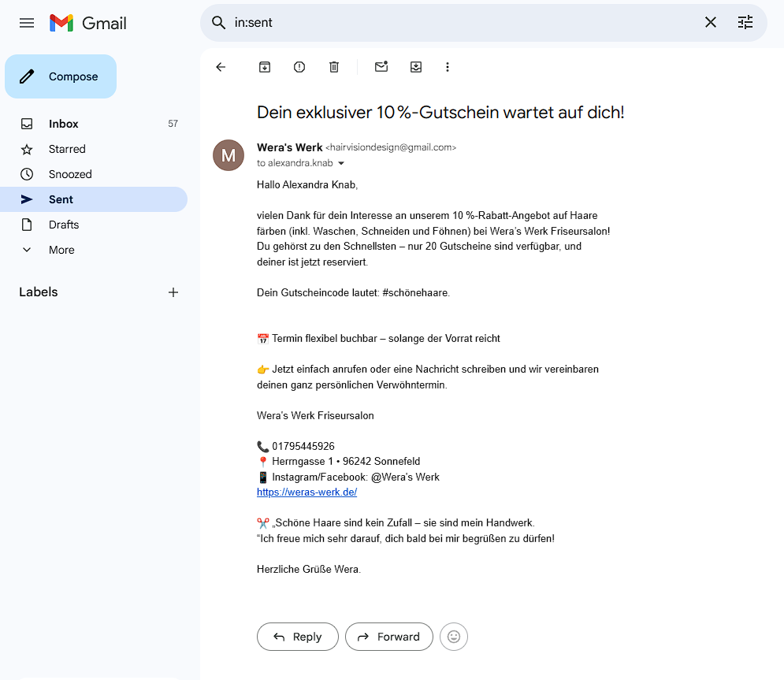The image size is (784, 680).
Task: Click the Move to icon in toolbar
Action: click(416, 67)
